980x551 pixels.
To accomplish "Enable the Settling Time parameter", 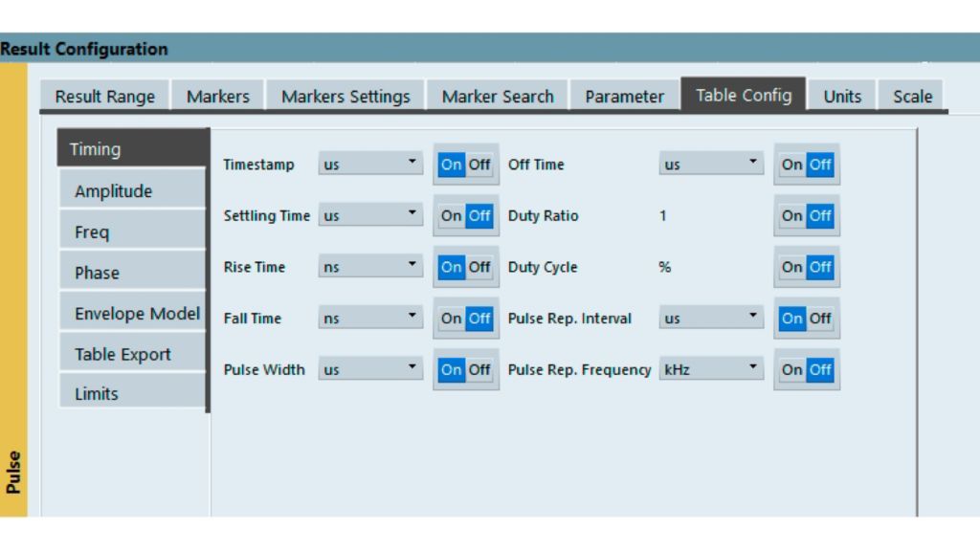I will pos(453,215).
